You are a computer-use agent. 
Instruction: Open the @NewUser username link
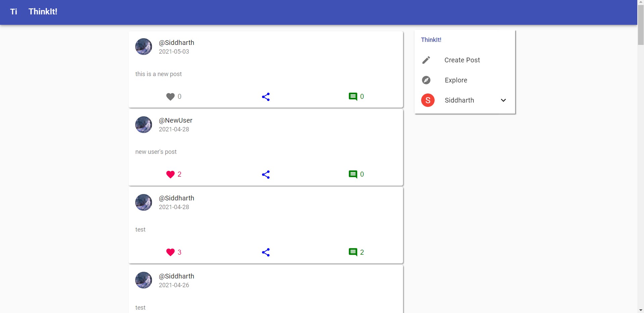(176, 120)
